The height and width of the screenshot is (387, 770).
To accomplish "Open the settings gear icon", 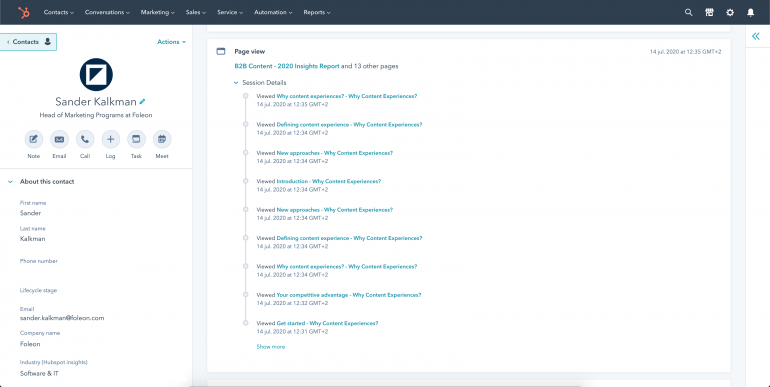I will pos(730,13).
